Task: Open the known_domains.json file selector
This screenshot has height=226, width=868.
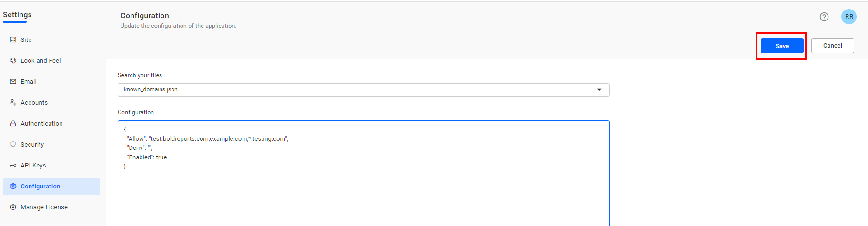Action: [x=363, y=90]
